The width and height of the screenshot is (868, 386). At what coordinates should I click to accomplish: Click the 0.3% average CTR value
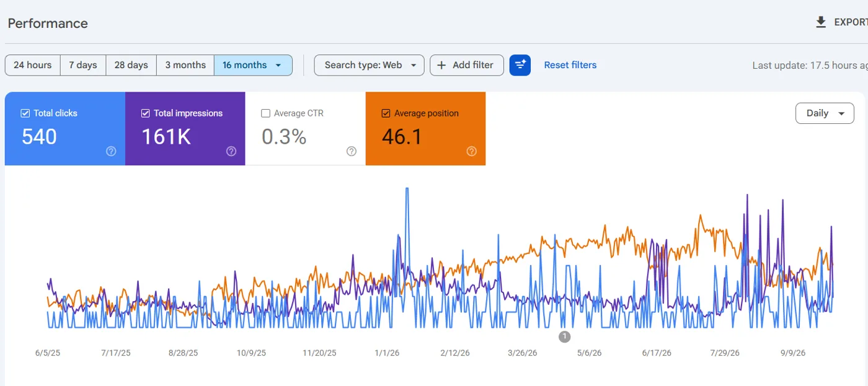click(x=284, y=137)
